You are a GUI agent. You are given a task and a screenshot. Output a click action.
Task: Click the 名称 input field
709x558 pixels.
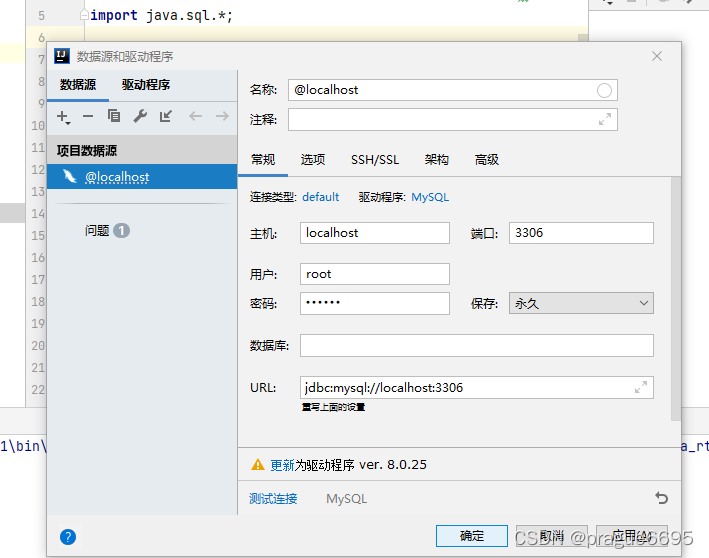pyautogui.click(x=453, y=90)
